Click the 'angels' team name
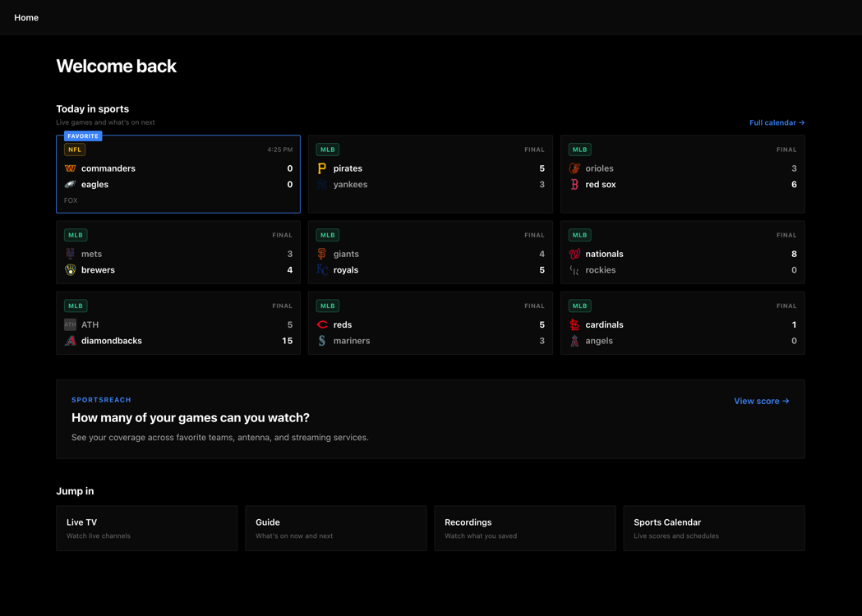The width and height of the screenshot is (862, 616). (x=599, y=341)
